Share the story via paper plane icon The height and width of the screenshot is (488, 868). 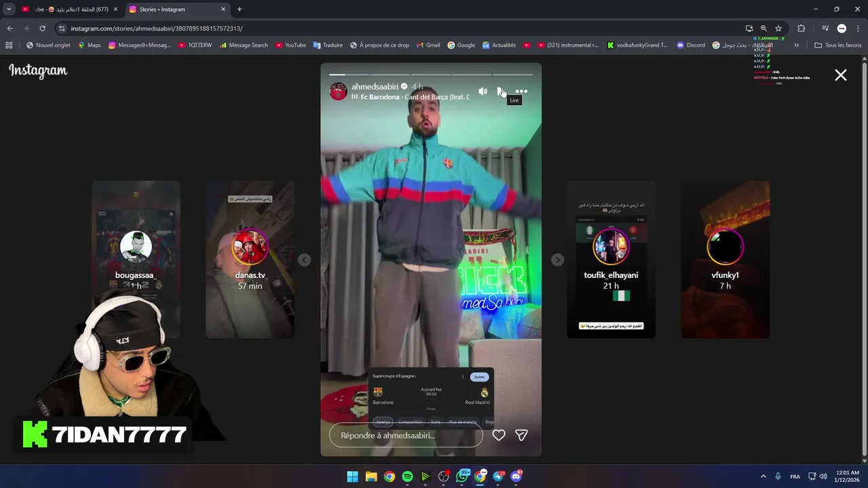click(521, 435)
